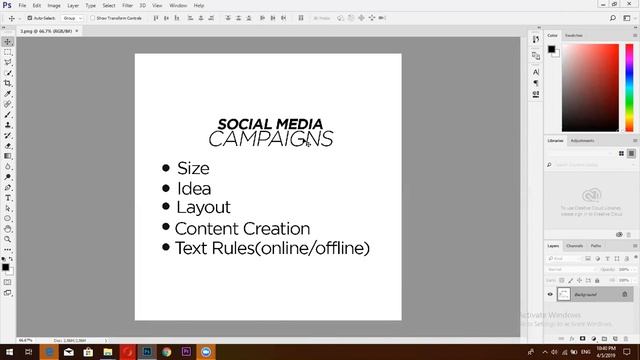Select the Pen tool

pyautogui.click(x=8, y=187)
